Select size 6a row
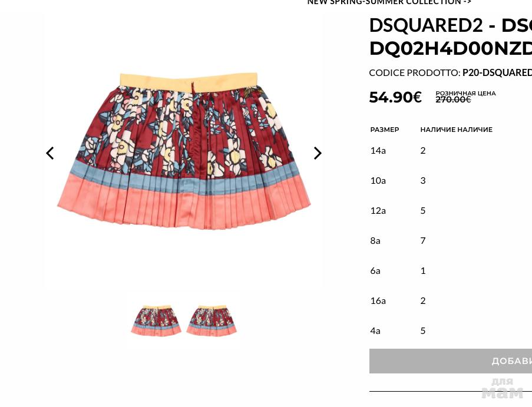Viewport: 532px width, 407px height. [x=451, y=271]
